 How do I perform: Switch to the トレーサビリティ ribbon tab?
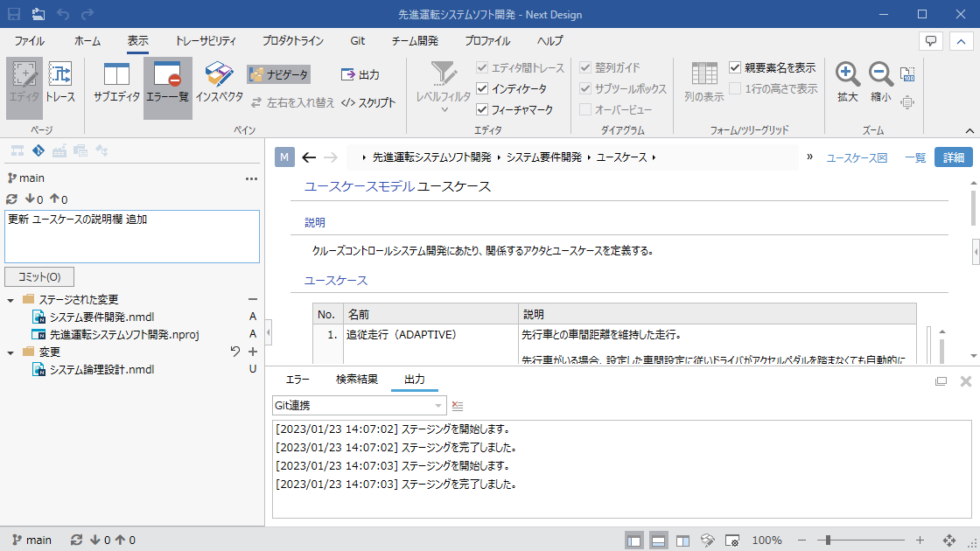click(206, 40)
